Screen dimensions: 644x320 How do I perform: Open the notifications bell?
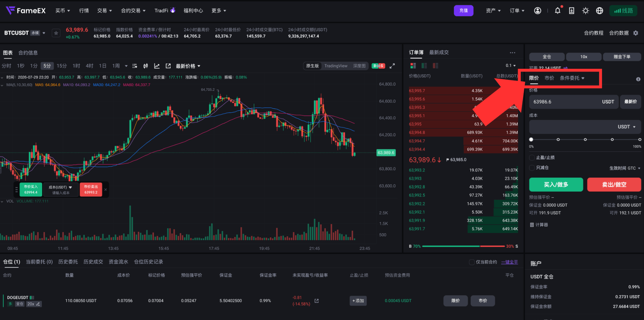[558, 11]
